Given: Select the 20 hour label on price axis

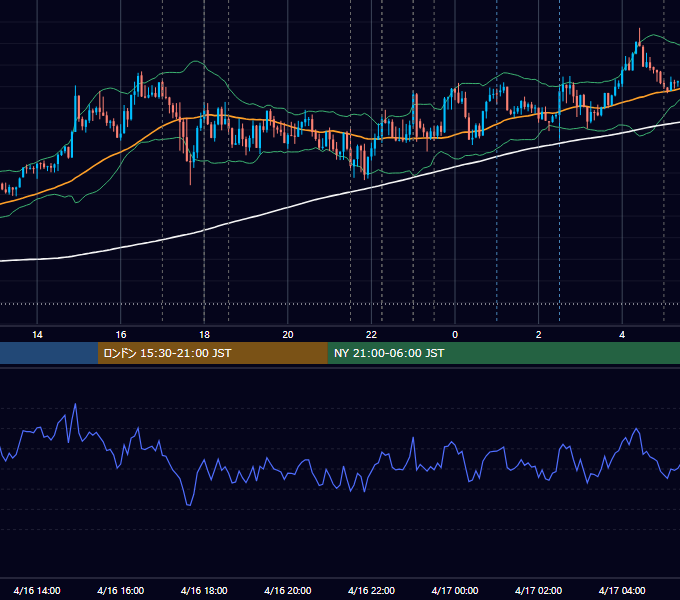Looking at the screenshot, I should pos(288,335).
